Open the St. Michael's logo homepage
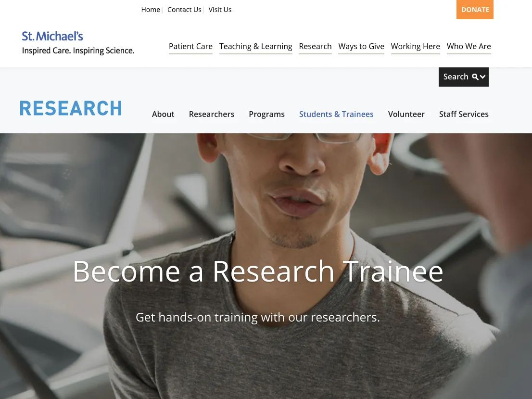This screenshot has width=532, height=399. [x=78, y=43]
